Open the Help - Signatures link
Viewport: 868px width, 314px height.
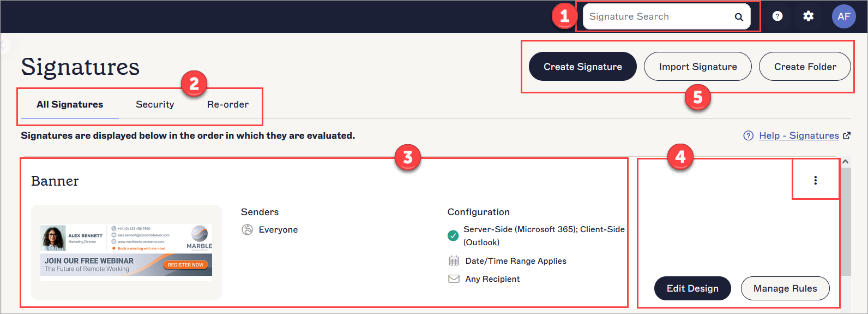click(x=799, y=136)
